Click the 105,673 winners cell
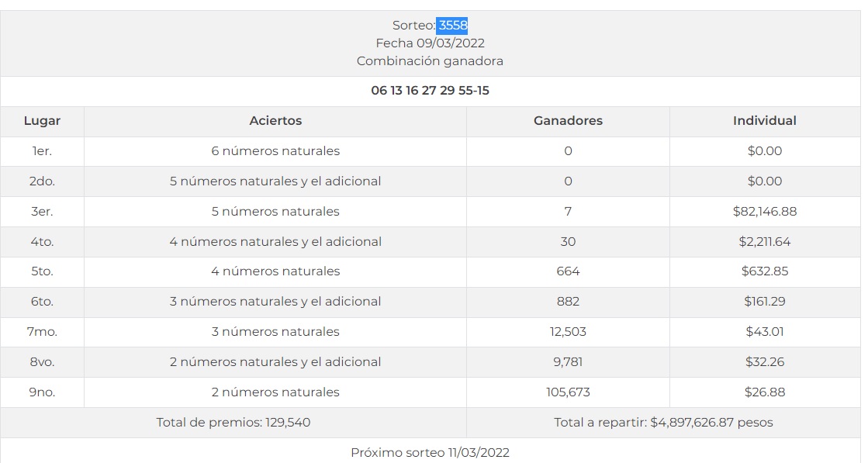Image resolution: width=868 pixels, height=463 pixels. pos(568,392)
